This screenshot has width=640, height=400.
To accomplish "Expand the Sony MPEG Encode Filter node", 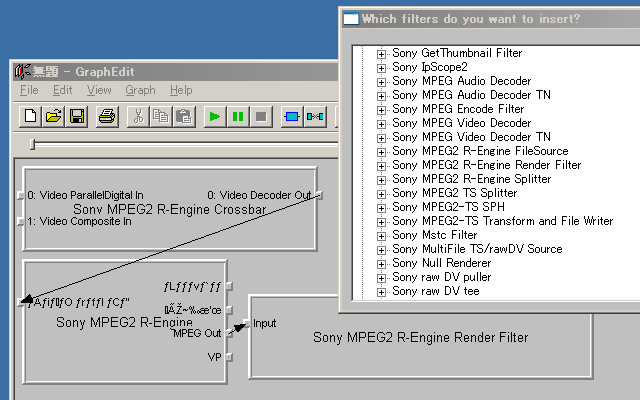I will [x=381, y=109].
